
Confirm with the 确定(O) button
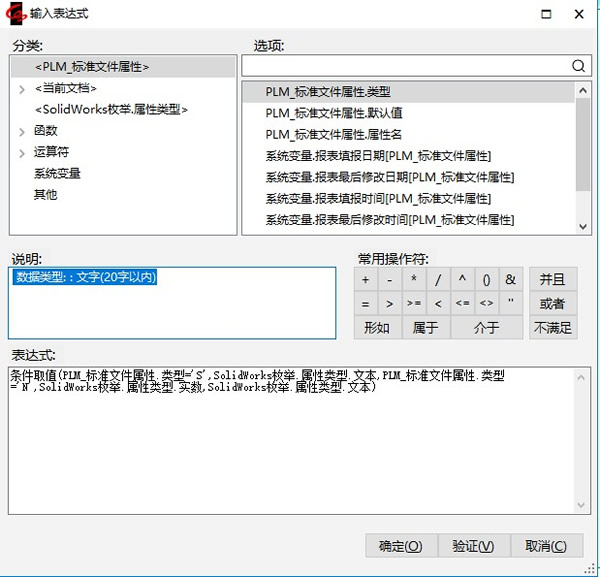[400, 546]
